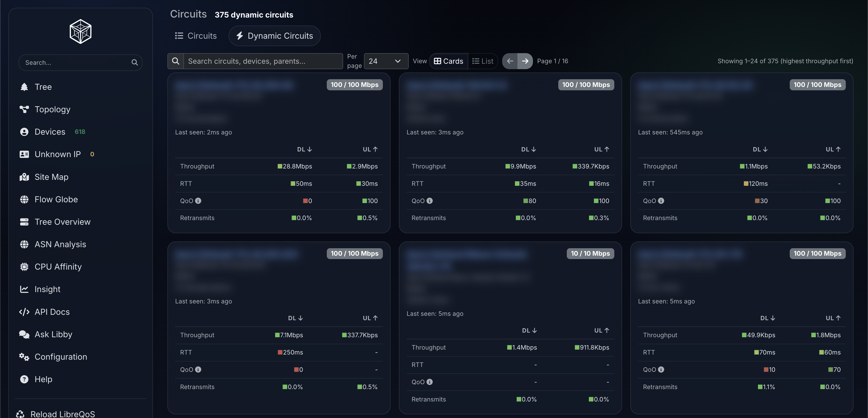
Task: Open the Topology view icon
Action: tap(24, 109)
